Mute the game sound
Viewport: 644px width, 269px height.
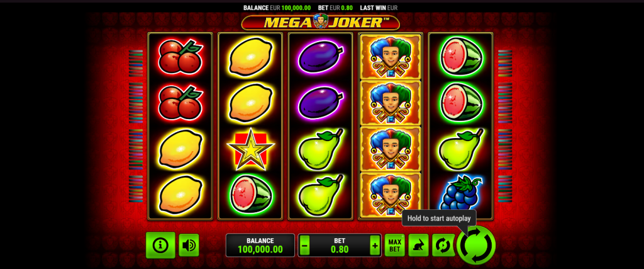pos(189,245)
